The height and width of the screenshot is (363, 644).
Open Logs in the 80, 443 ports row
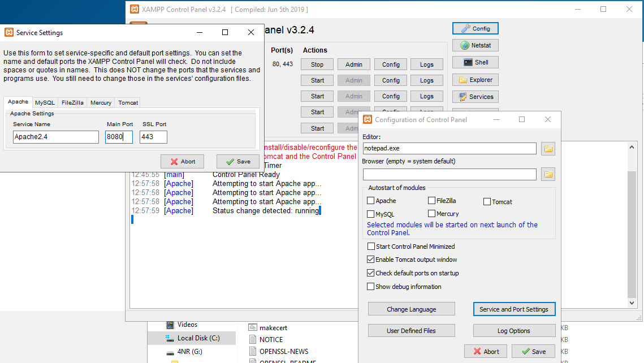click(427, 64)
